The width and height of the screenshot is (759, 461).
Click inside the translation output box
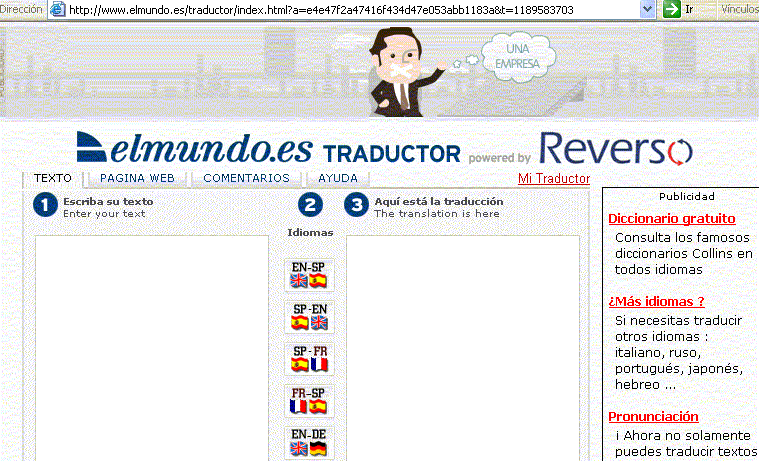coord(463,348)
